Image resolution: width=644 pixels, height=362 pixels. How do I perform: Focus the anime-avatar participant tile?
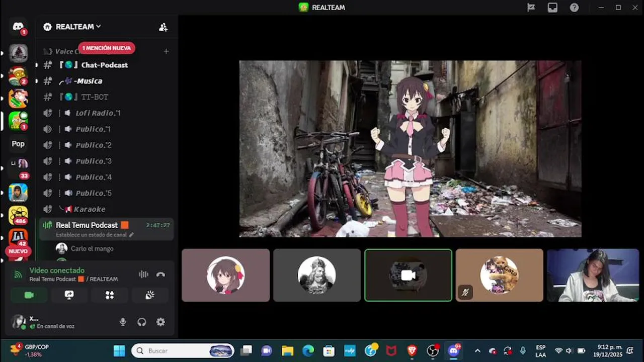point(225,275)
